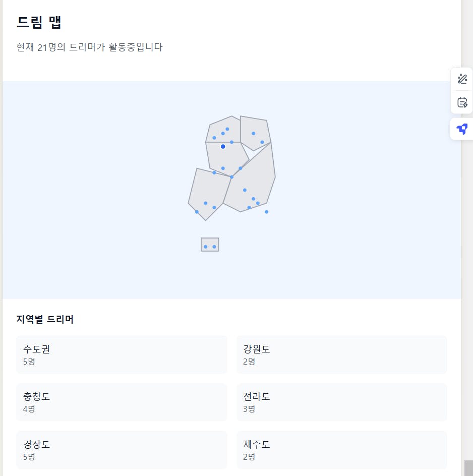This screenshot has width=473, height=476.
Task: Click the magic wand pen icon
Action: tap(462, 79)
